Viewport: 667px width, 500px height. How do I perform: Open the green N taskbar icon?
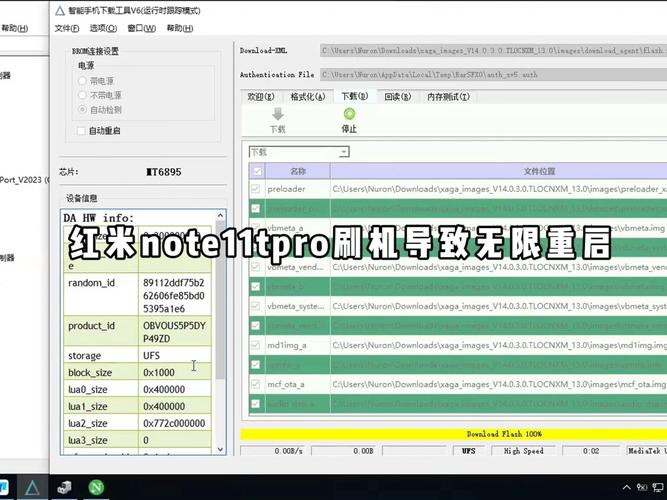[96, 487]
